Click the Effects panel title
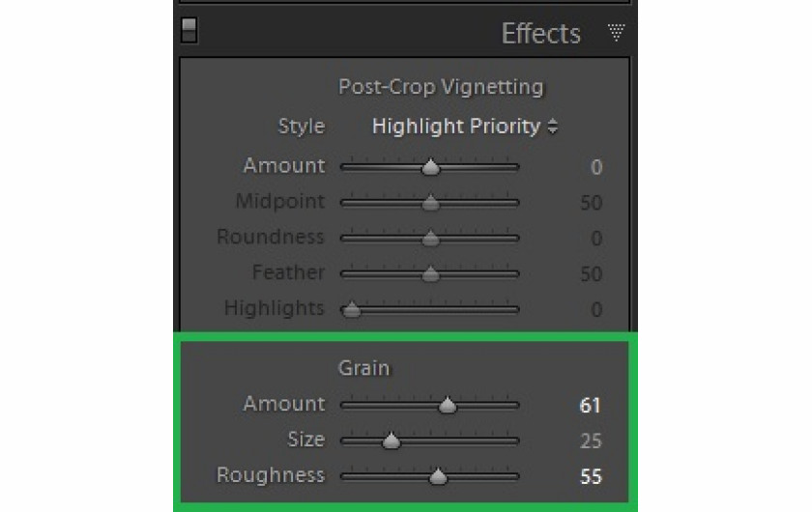The image size is (812, 512). click(x=540, y=34)
